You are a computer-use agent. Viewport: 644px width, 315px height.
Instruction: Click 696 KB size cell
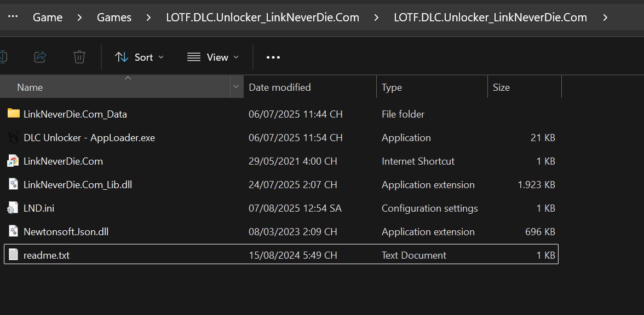(540, 232)
